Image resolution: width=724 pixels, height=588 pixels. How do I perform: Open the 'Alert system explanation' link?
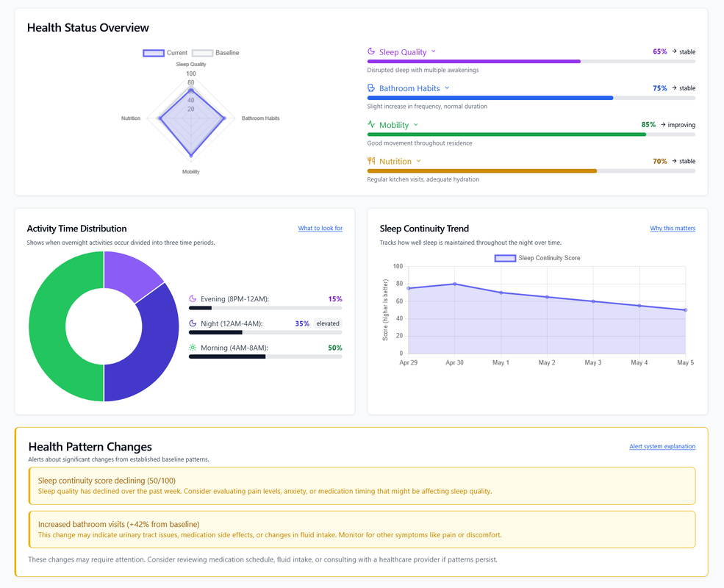tap(662, 446)
